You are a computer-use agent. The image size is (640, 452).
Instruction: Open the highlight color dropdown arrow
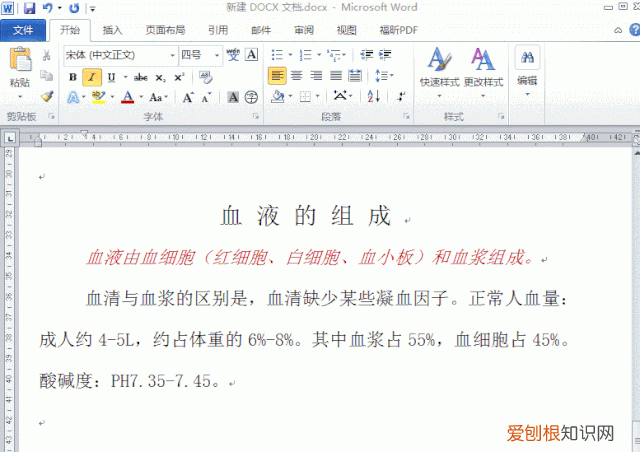pos(112,97)
